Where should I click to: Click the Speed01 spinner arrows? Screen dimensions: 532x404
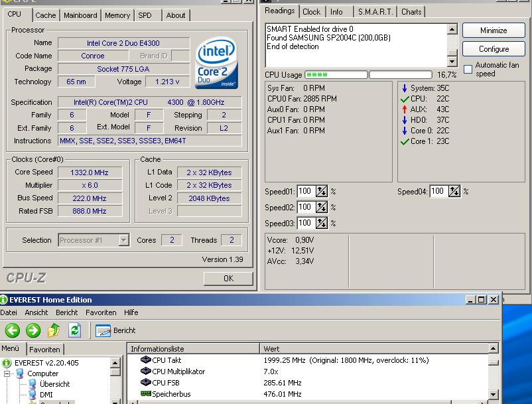click(322, 192)
